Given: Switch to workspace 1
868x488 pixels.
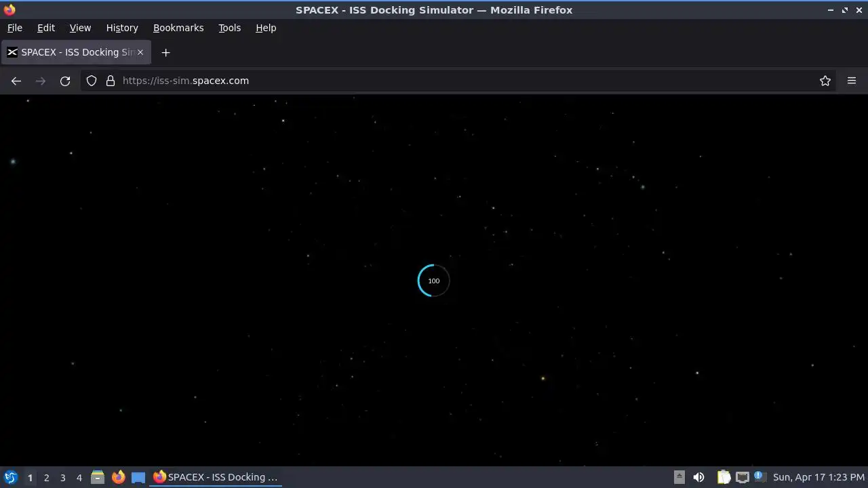Looking at the screenshot, I should [x=30, y=477].
